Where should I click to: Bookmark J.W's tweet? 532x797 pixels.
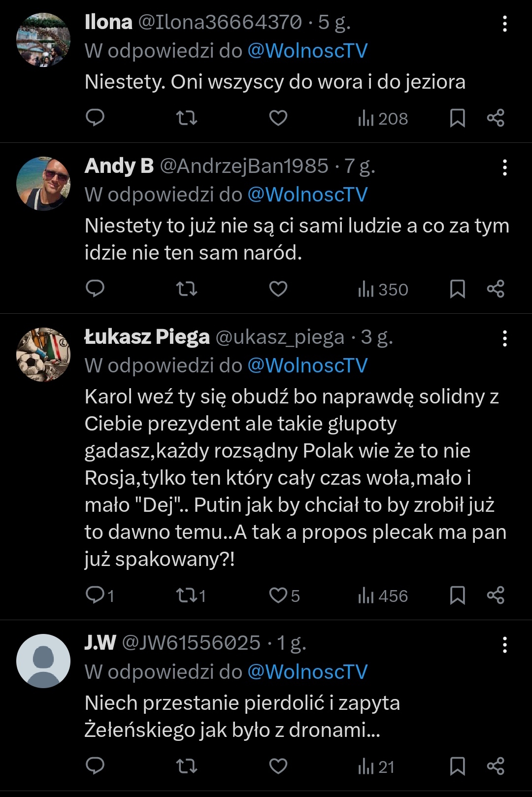458,766
